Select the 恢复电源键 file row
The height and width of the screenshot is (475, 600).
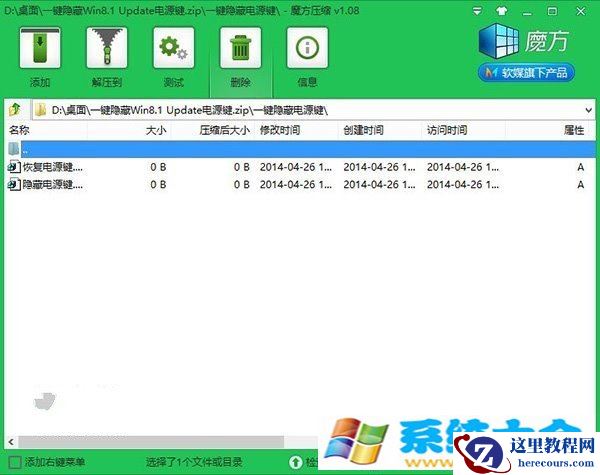click(x=300, y=167)
